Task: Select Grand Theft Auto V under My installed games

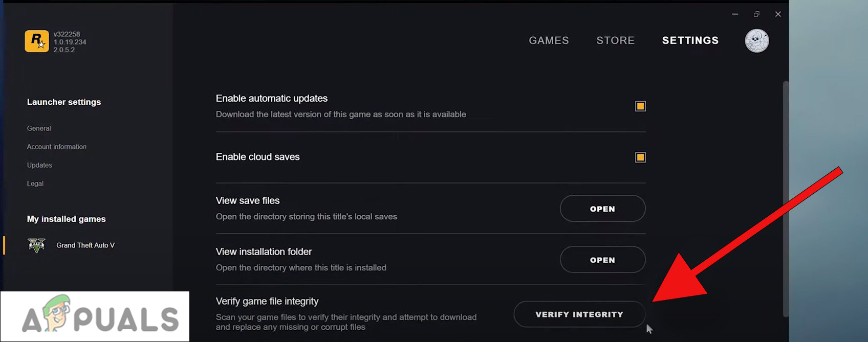Action: point(85,245)
